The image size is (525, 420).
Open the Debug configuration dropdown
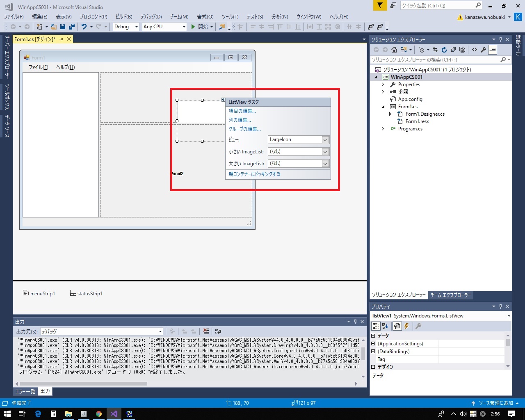[126, 27]
